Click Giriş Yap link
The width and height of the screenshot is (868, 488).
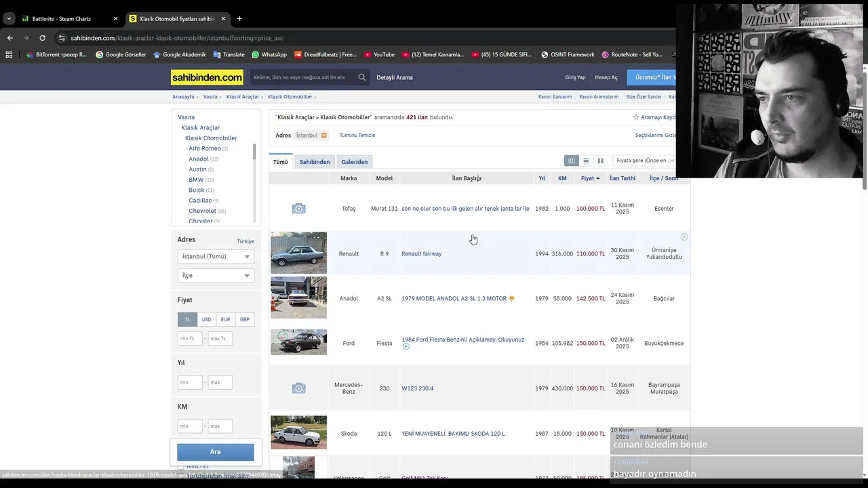pos(575,77)
